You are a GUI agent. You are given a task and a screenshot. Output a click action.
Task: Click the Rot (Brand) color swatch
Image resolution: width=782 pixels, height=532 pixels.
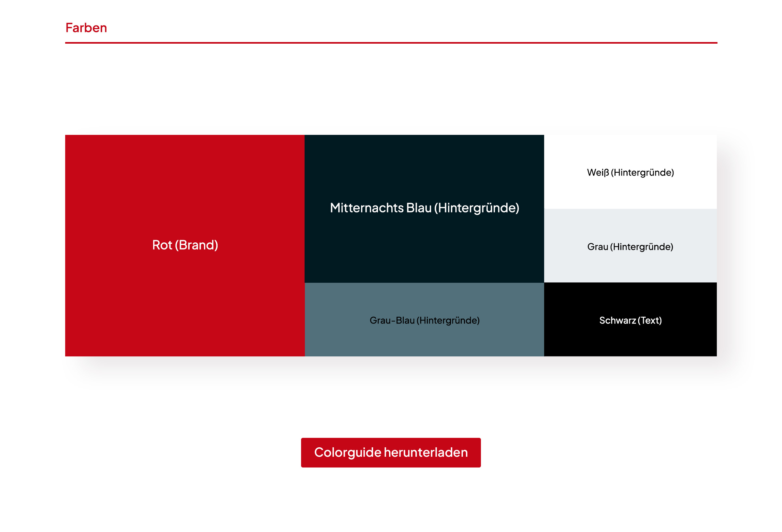184,303
